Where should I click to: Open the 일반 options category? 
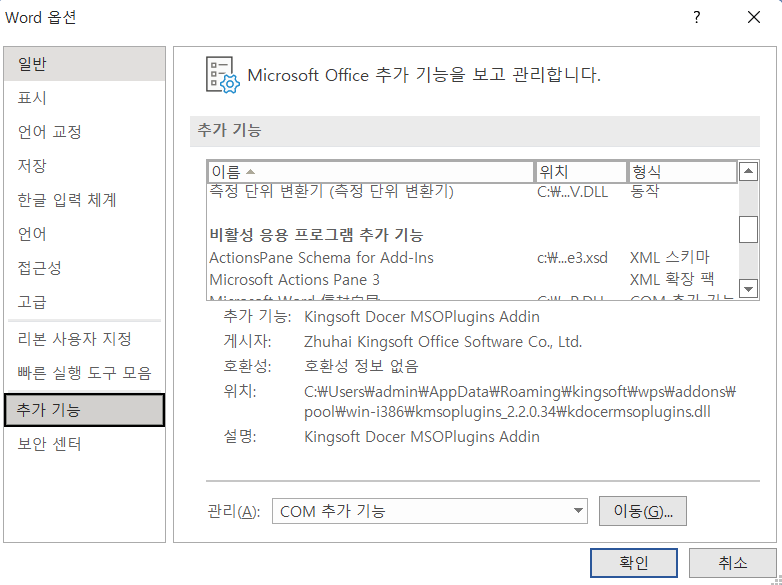pyautogui.click(x=84, y=64)
